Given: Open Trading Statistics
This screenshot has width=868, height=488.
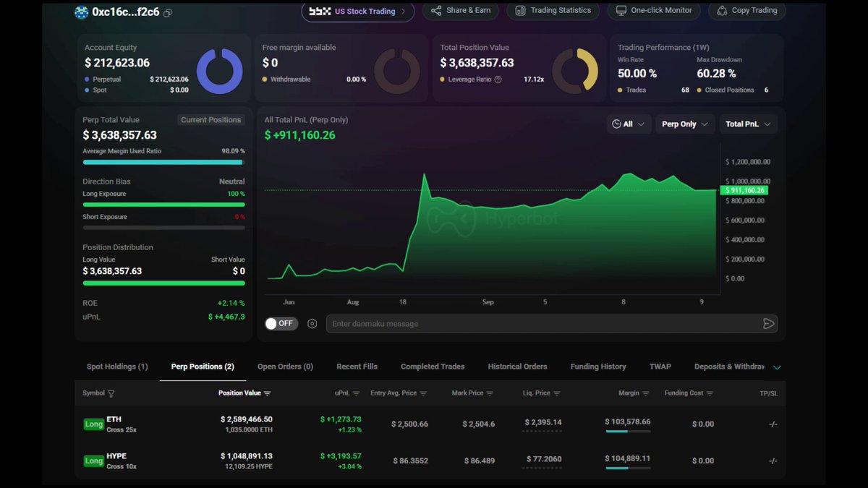Looking at the screenshot, I should (x=553, y=11).
